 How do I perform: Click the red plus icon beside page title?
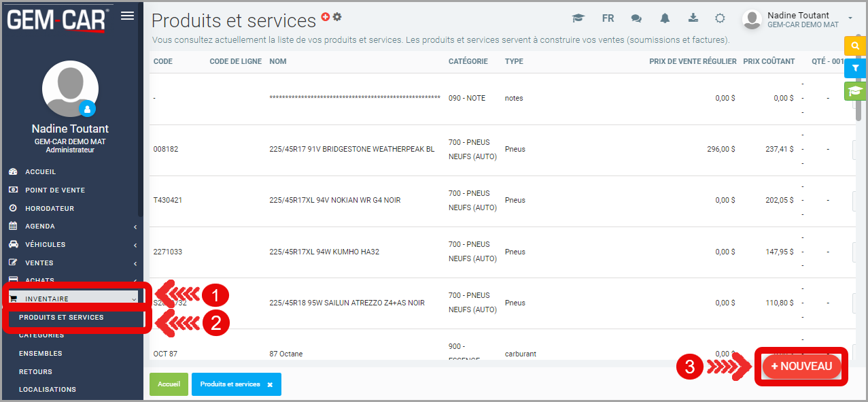(x=326, y=17)
